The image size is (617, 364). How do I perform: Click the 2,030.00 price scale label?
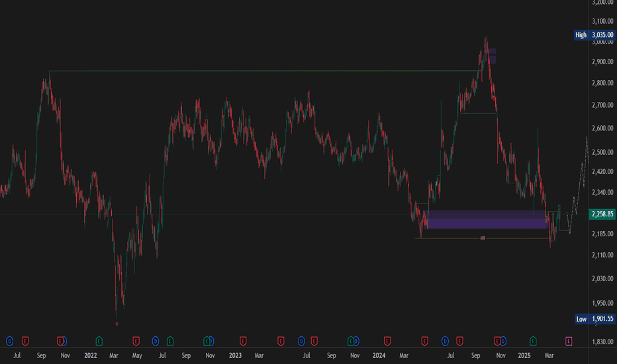602,279
